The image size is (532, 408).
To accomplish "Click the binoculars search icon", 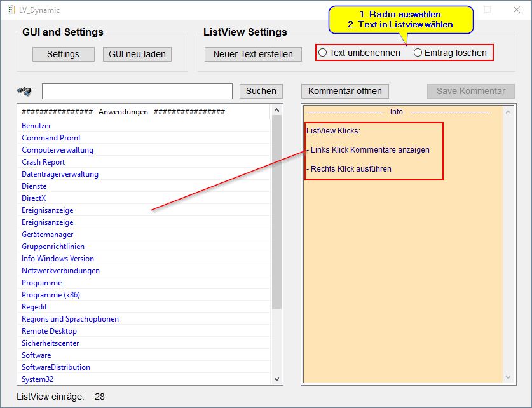I will (x=24, y=92).
